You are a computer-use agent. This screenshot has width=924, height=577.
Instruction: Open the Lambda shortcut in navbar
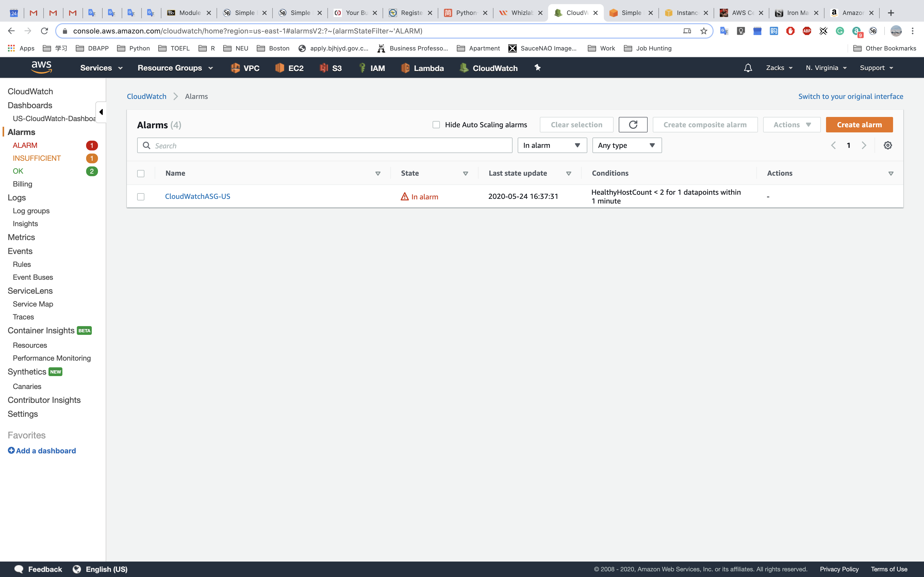coord(422,68)
